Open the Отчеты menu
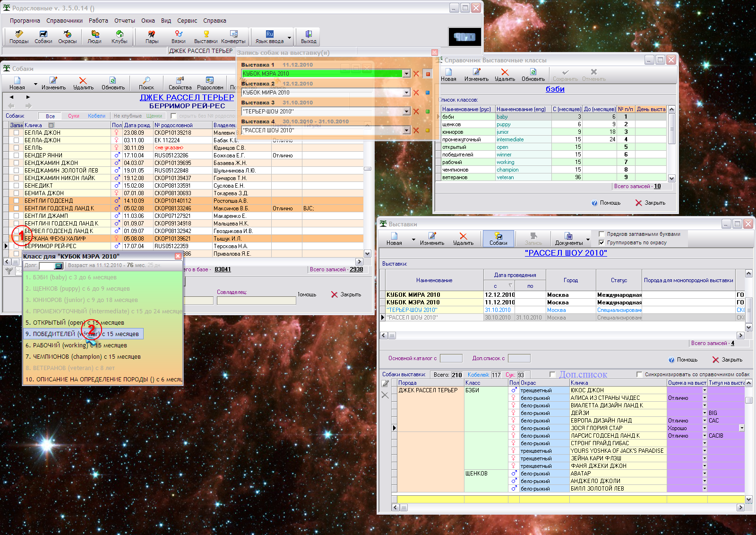 coord(124,21)
